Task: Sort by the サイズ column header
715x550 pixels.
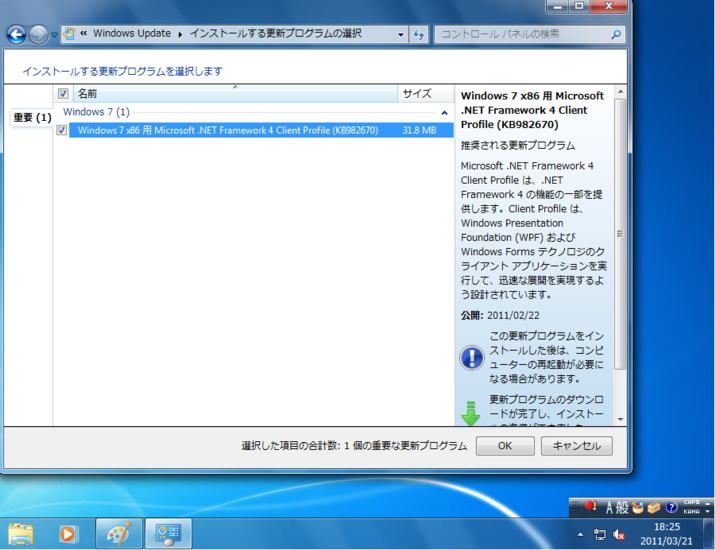Action: 425,93
